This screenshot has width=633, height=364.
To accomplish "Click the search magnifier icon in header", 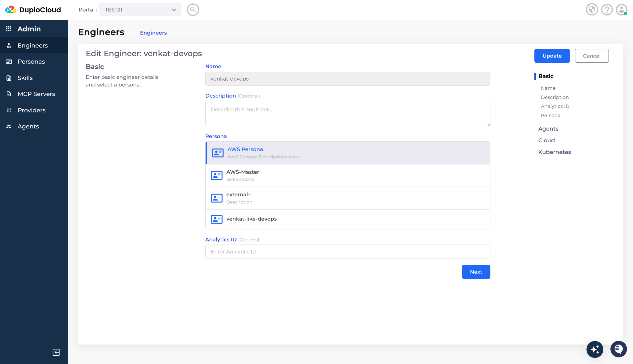I will tap(193, 10).
